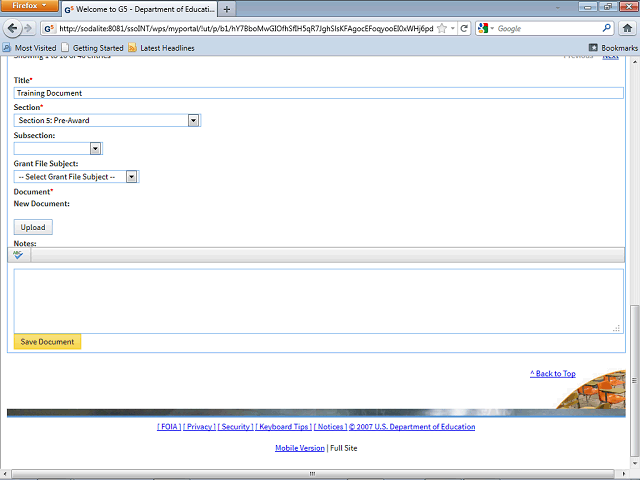Select the Welcome to G5 tab

click(x=140, y=9)
